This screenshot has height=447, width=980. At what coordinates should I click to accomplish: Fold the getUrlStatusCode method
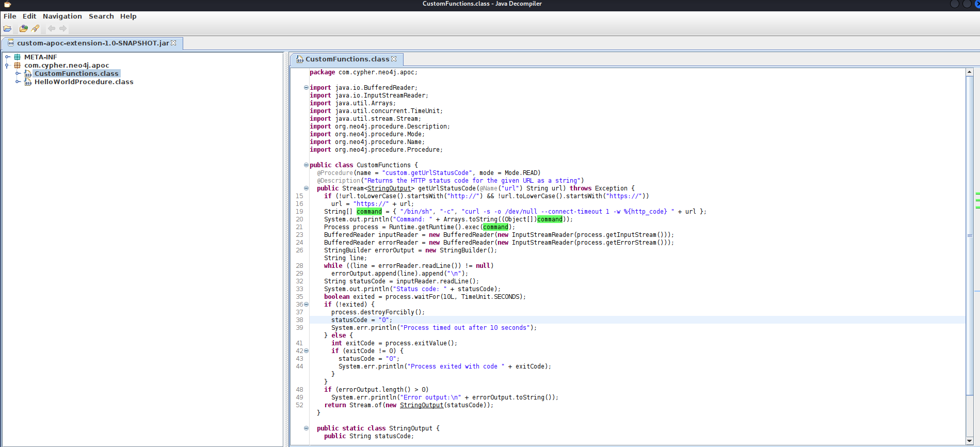point(306,188)
